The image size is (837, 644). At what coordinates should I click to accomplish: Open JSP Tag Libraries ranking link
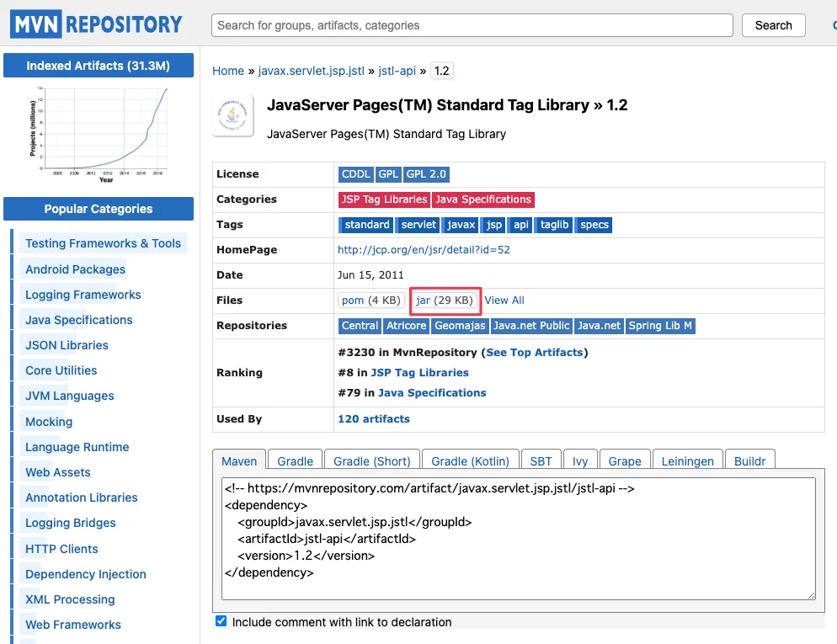pos(419,373)
